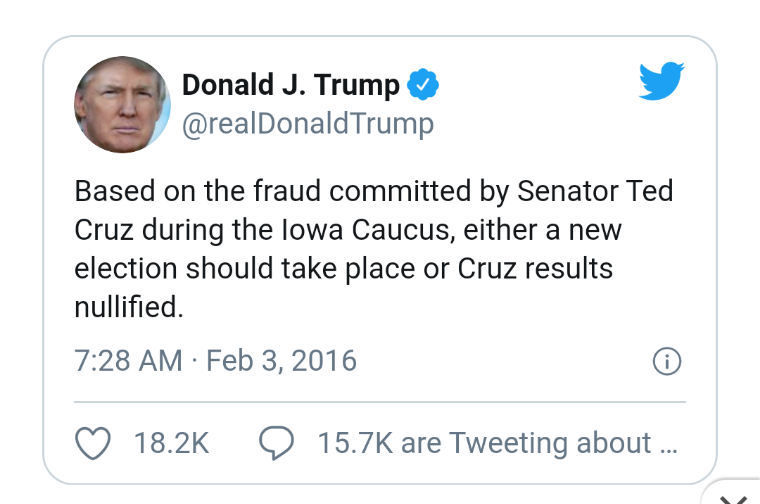Viewport: 760px width, 504px height.
Task: Click the word "nullified." in the tweet
Action: pyautogui.click(x=129, y=307)
